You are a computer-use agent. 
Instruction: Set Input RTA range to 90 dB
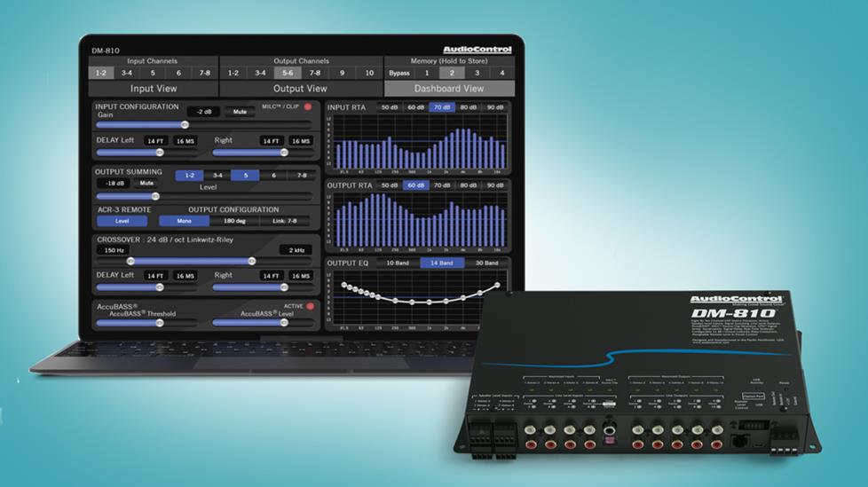tap(495, 107)
